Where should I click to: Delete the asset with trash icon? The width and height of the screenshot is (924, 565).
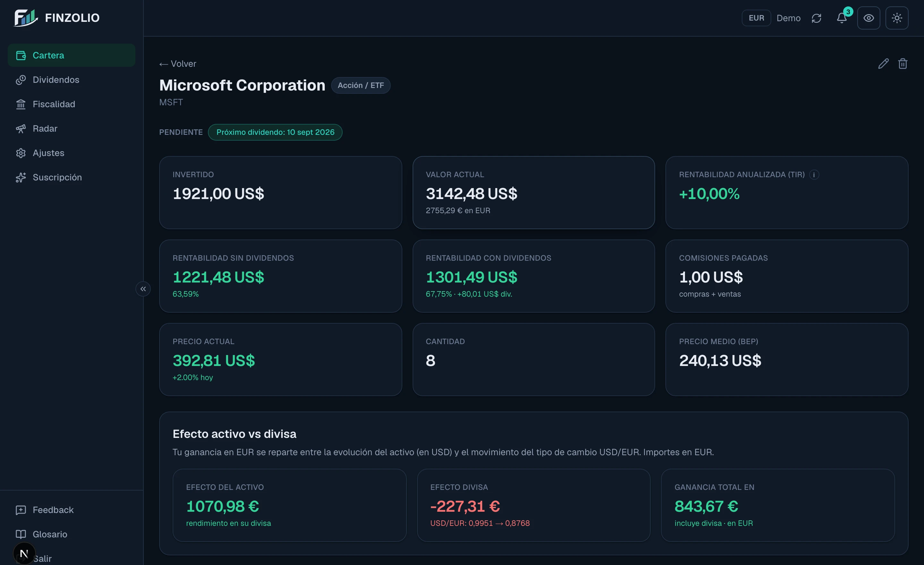(x=903, y=64)
